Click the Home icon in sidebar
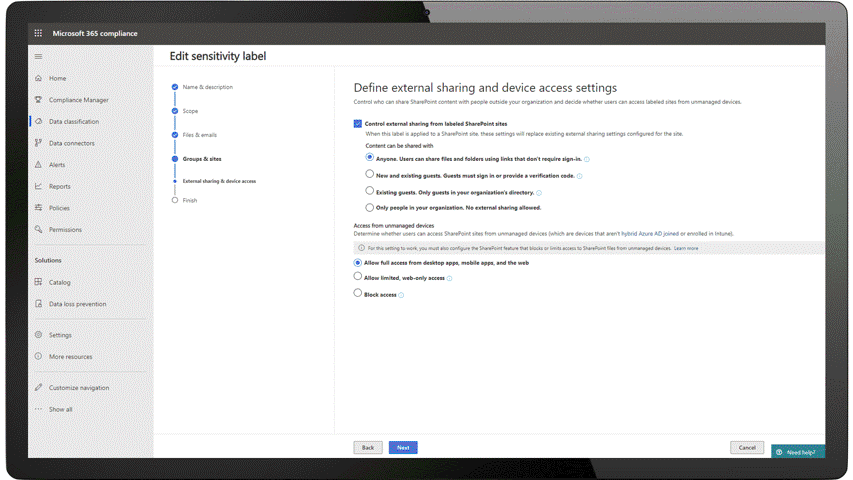This screenshot has width=853, height=480. click(x=38, y=78)
